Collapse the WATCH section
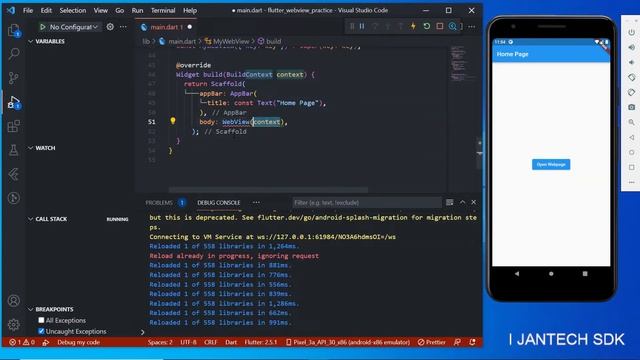640x360 pixels. pos(30,148)
